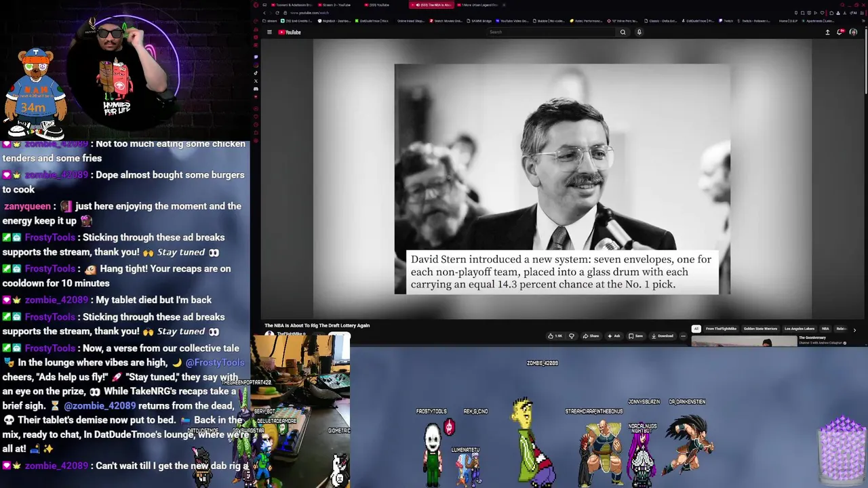Switch to the 1 More Urban Legend tab
The height and width of the screenshot is (488, 868).
tap(477, 5)
